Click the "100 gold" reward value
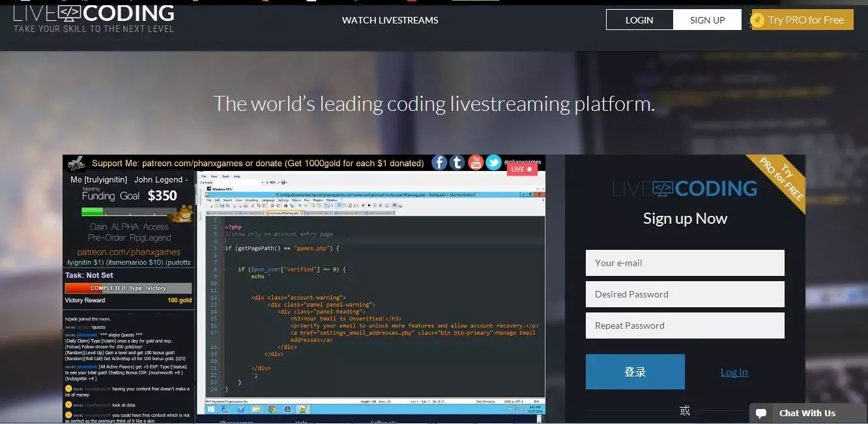Image resolution: width=868 pixels, height=424 pixels. (179, 300)
